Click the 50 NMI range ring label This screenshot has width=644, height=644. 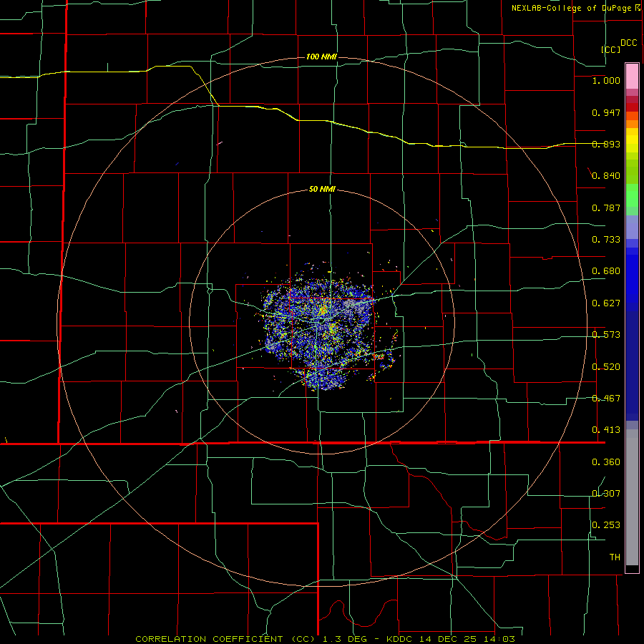pyautogui.click(x=321, y=190)
